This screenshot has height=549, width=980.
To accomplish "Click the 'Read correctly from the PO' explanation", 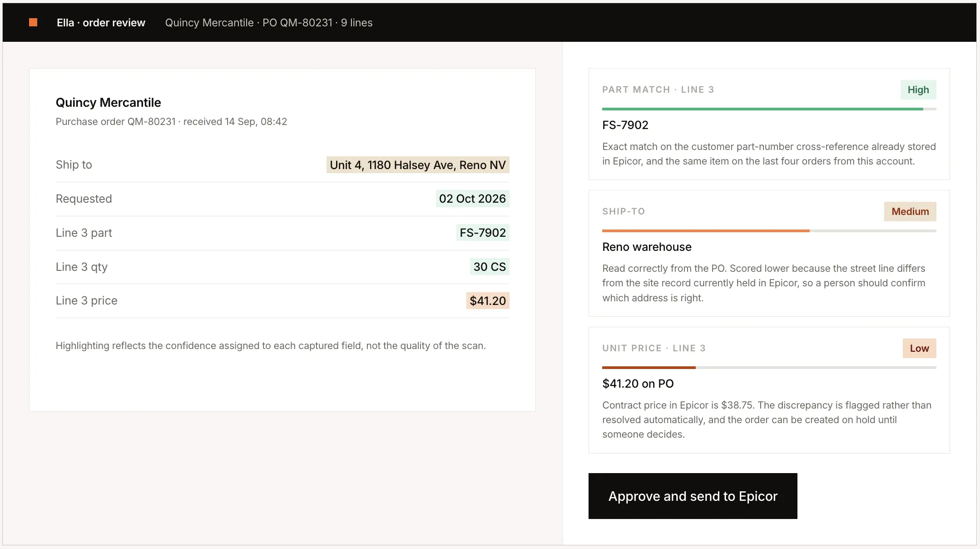I will point(764,283).
